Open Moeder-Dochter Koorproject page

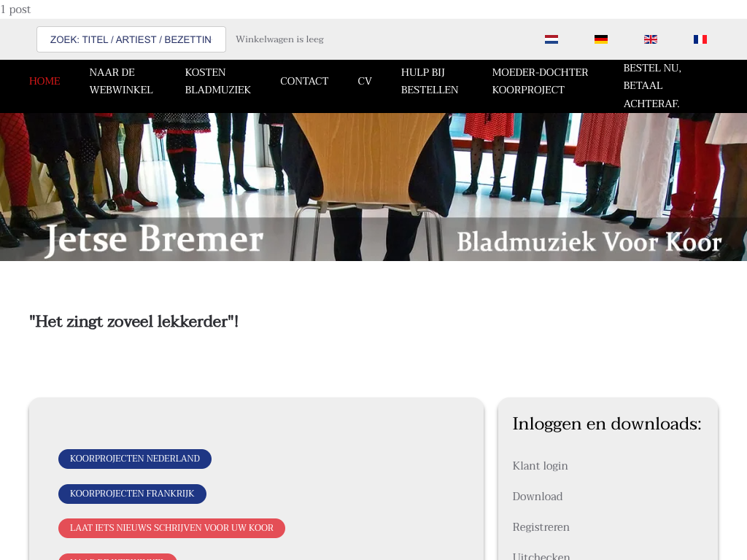click(x=540, y=81)
